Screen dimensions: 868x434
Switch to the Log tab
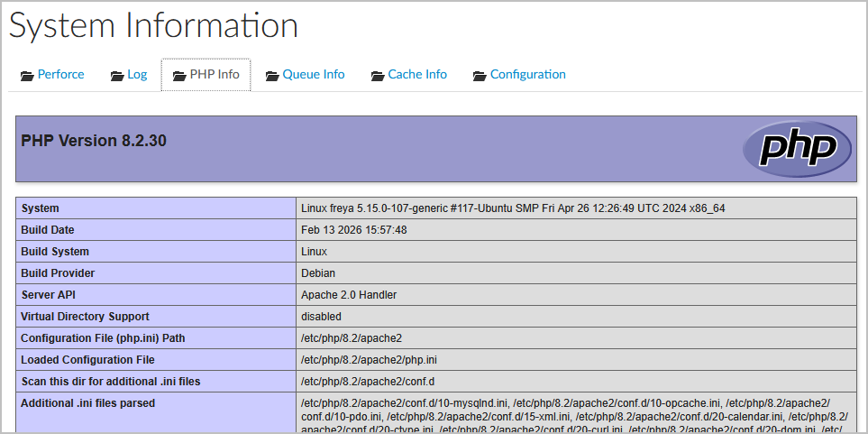(x=128, y=75)
